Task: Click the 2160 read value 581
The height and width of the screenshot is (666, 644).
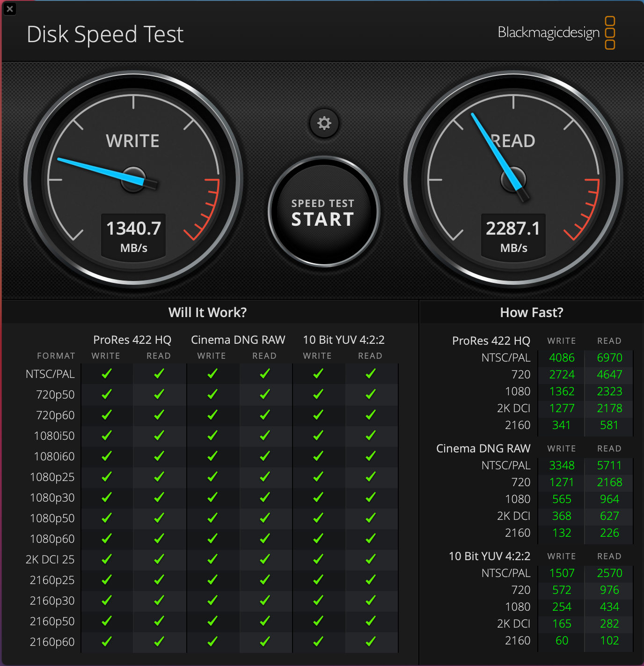Action: (609, 425)
